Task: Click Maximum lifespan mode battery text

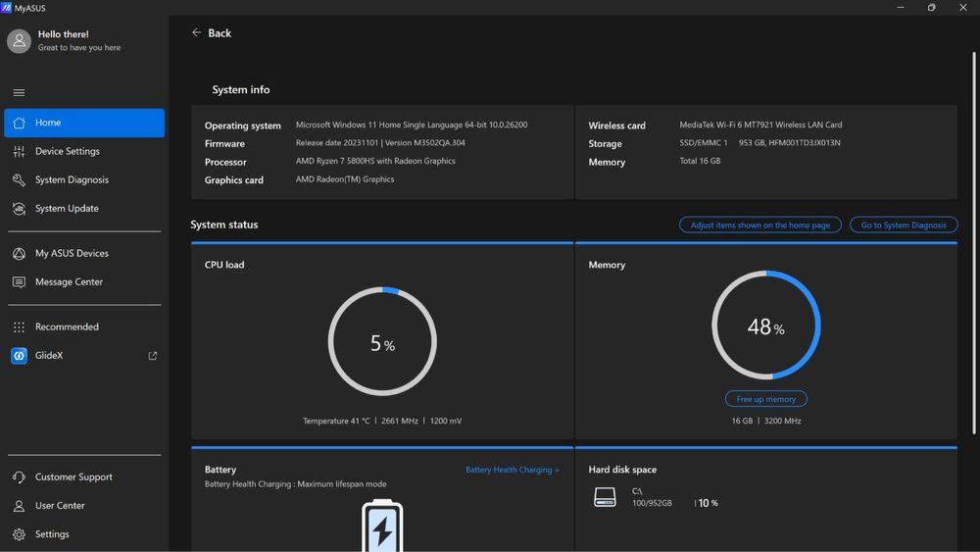Action: (342, 484)
